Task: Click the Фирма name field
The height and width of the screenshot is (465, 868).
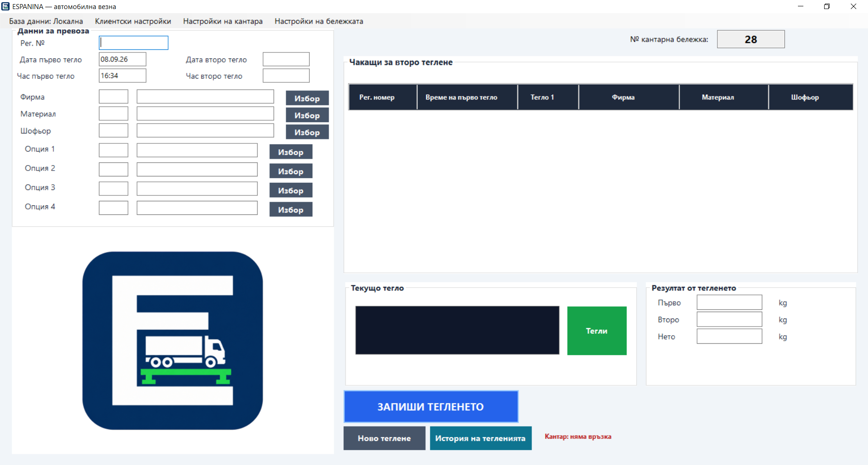Action: click(x=205, y=96)
